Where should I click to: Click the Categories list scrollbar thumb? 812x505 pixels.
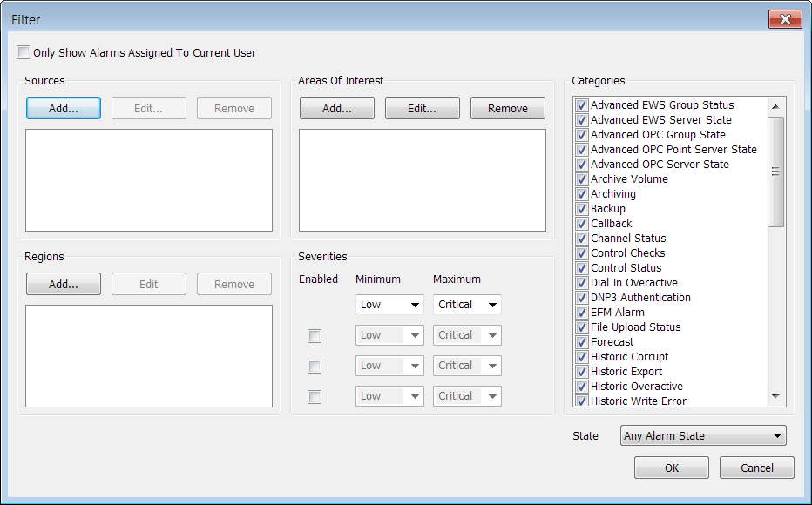(x=775, y=171)
